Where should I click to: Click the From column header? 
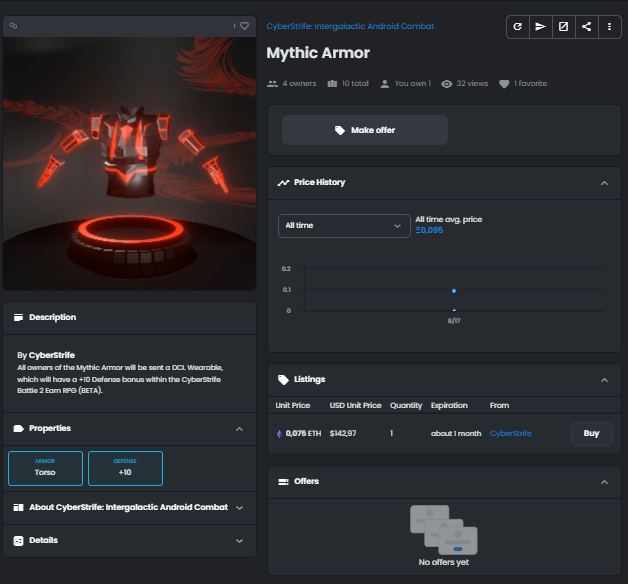point(499,405)
